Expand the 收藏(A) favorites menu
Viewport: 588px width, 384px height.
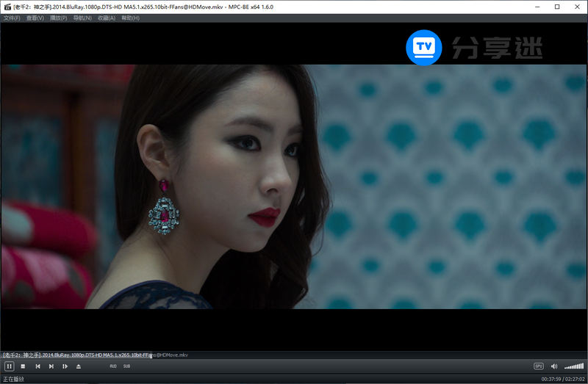(x=107, y=18)
